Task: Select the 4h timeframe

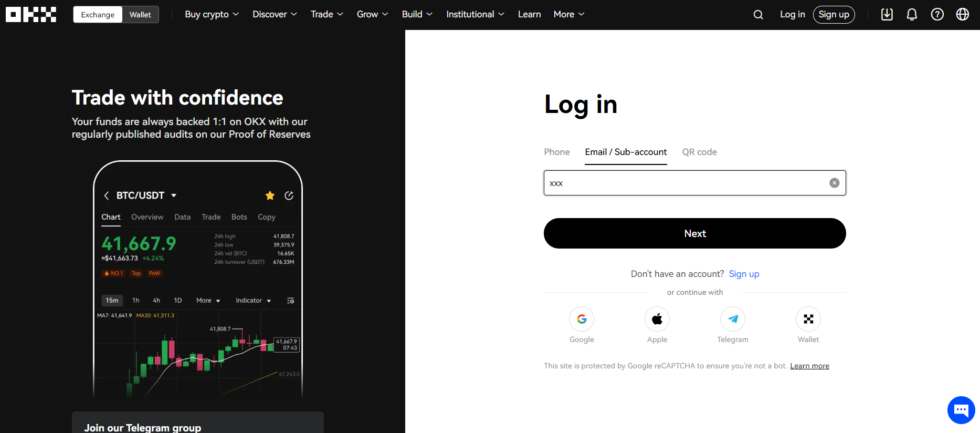Action: pyautogui.click(x=156, y=301)
